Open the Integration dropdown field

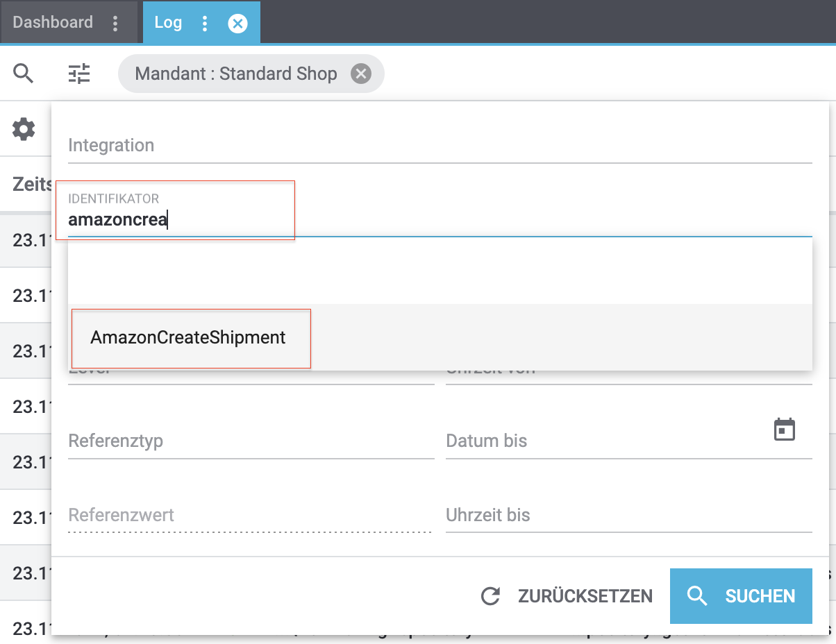[439, 146]
